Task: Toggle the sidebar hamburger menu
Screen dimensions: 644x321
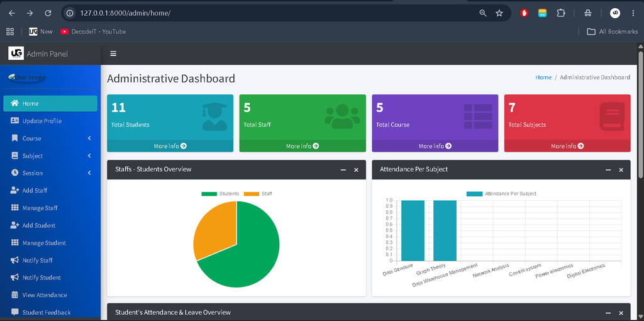Action: [113, 53]
